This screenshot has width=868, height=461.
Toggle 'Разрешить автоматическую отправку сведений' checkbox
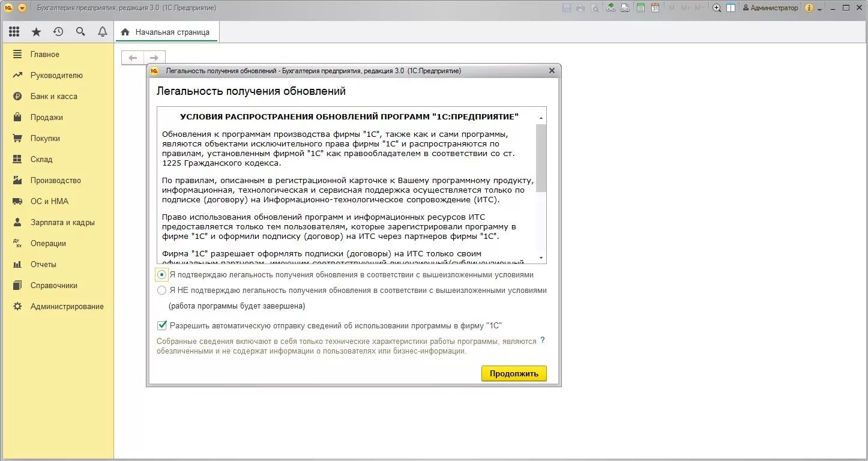tap(161, 325)
